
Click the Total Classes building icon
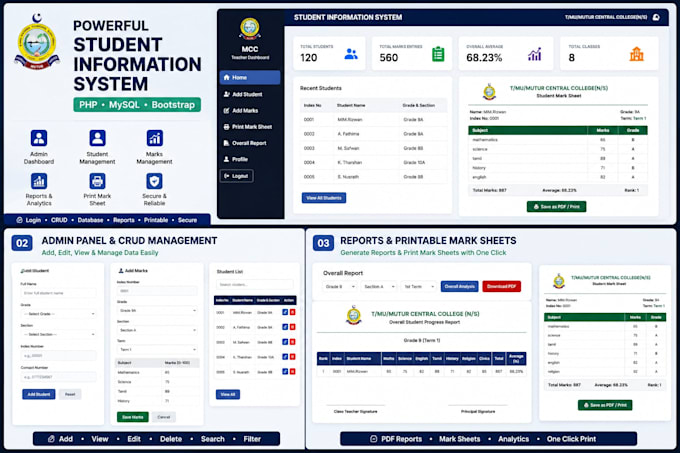[636, 54]
